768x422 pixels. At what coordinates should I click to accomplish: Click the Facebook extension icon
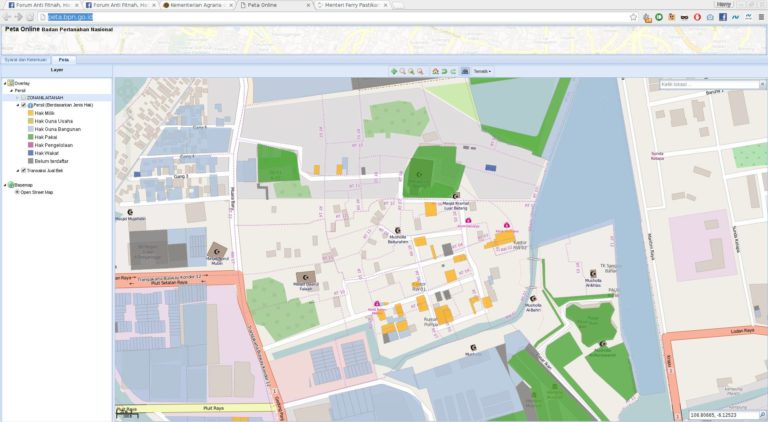pyautogui.click(x=721, y=18)
